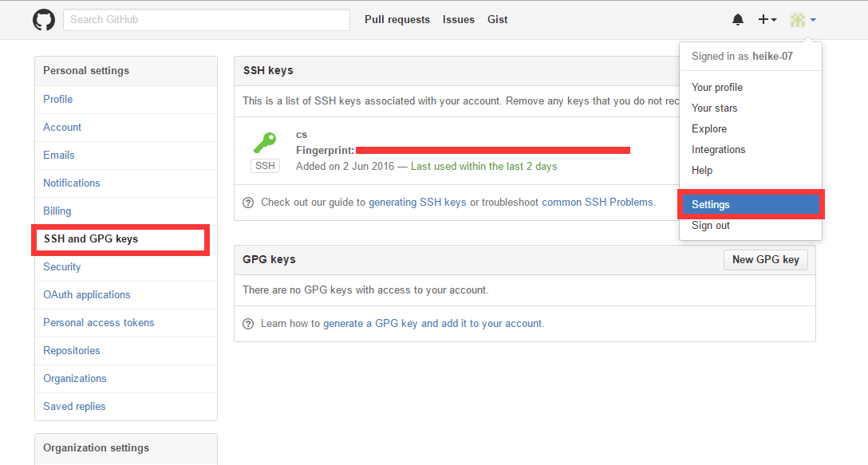This screenshot has width=868, height=465.
Task: Follow the common SSH Problems link
Action: click(598, 203)
